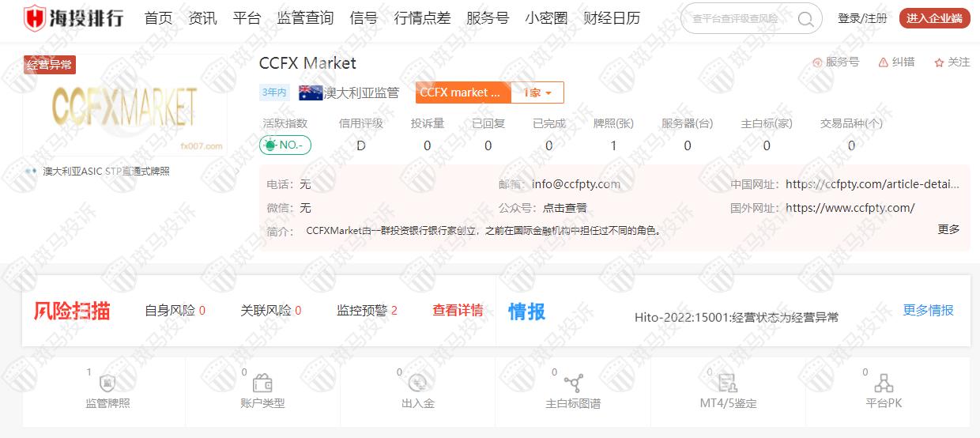Screen dimensions: 980x438
Task: Click the 牌照(张) value 1
Action: tap(614, 145)
